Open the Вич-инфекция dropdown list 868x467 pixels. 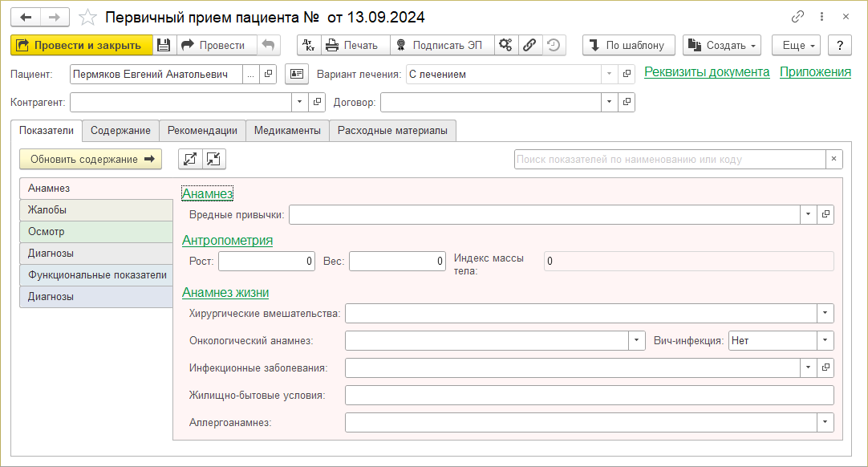825,340
